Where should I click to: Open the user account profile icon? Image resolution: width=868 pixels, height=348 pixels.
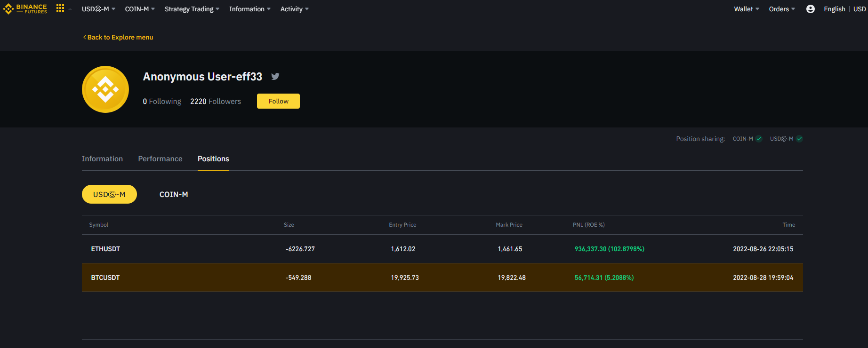pos(810,9)
